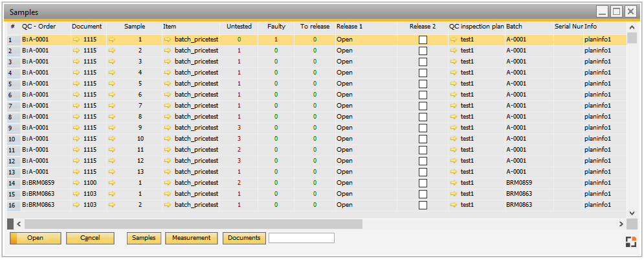The image size is (644, 260).
Task: Click the text field next to Documents
Action: pyautogui.click(x=301, y=238)
